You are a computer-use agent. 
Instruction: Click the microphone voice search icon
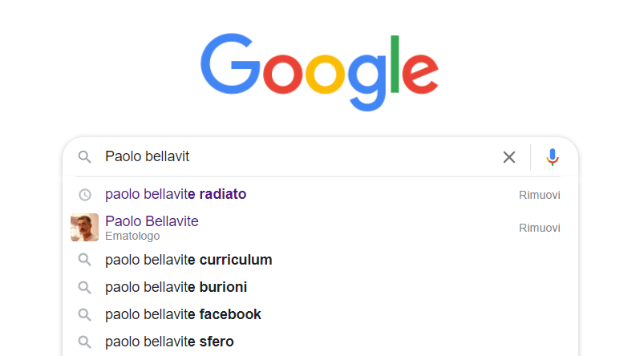pos(552,157)
